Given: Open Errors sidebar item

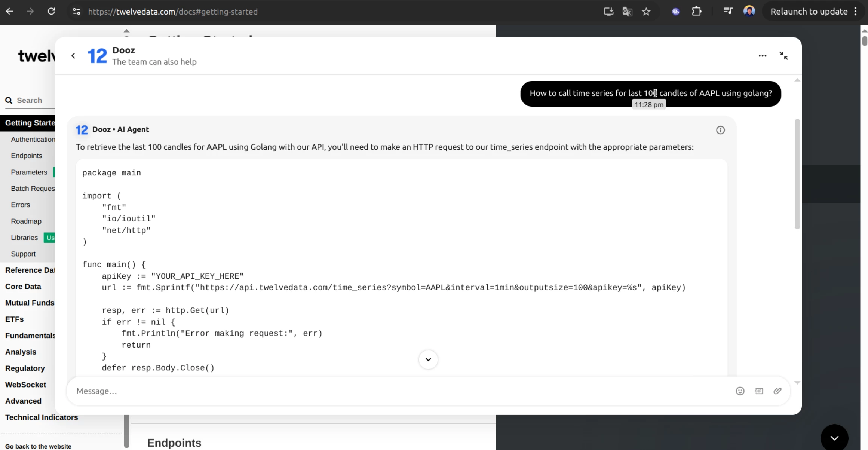Looking at the screenshot, I should pos(21,205).
